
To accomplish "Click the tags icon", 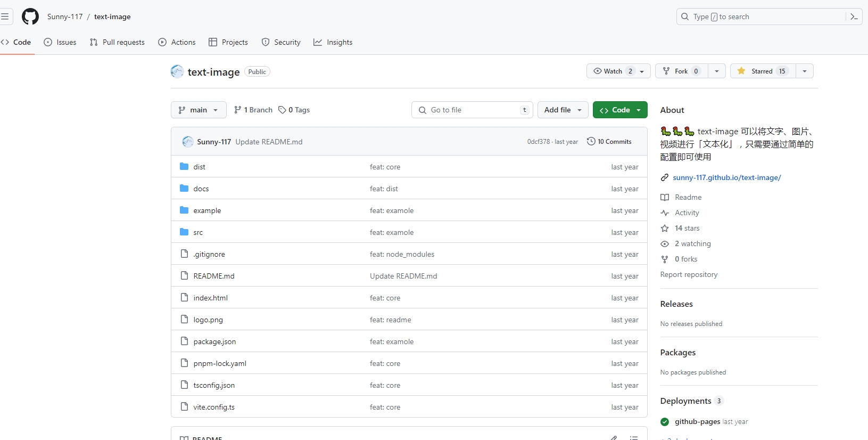I will tap(282, 110).
